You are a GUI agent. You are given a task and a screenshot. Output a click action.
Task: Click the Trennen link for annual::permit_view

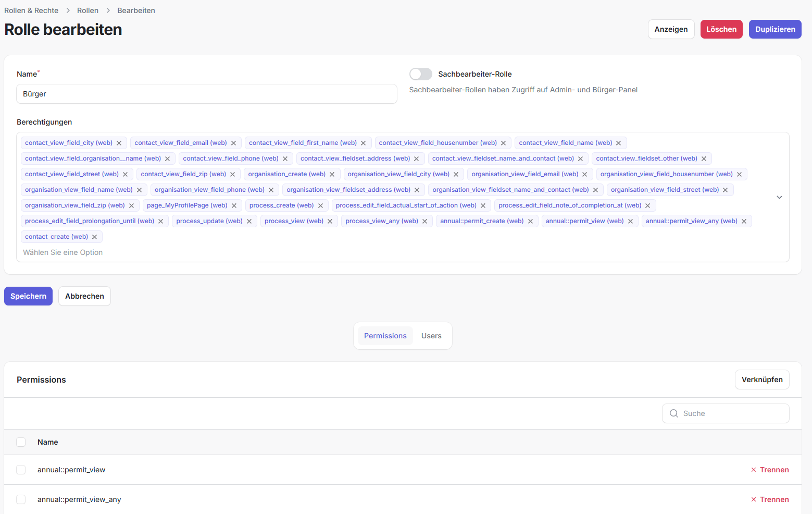770,470
